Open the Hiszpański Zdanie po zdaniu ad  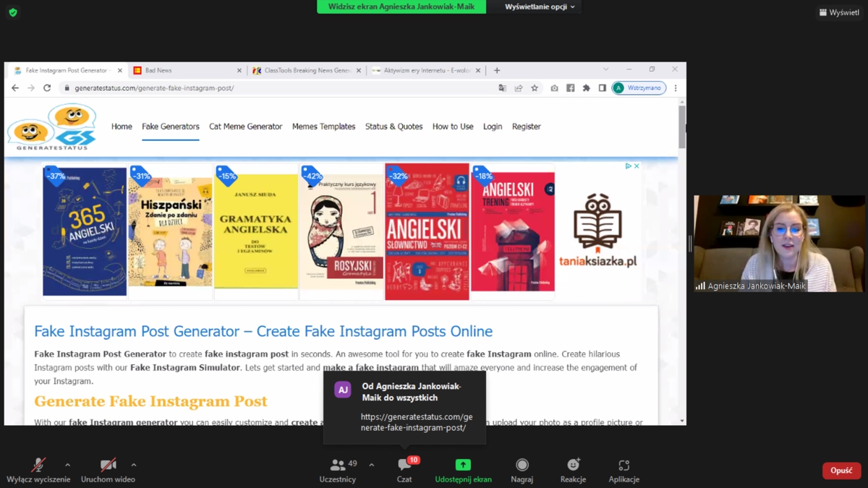pyautogui.click(x=170, y=231)
